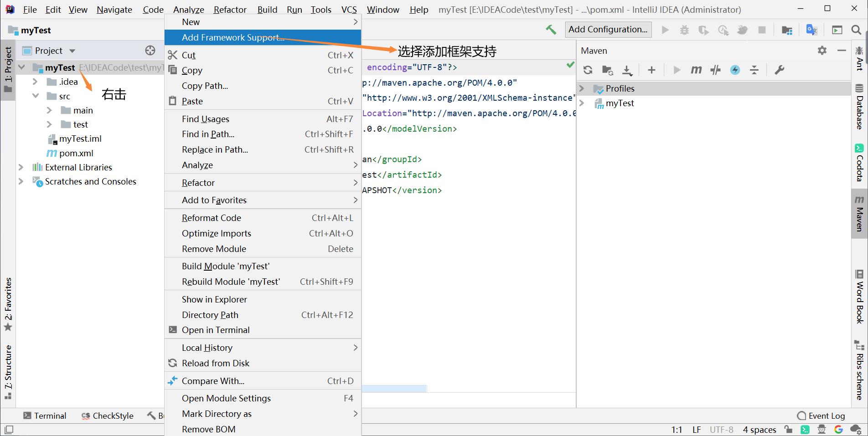This screenshot has width=868, height=436.
Task: Expand the test folder
Action: [49, 124]
